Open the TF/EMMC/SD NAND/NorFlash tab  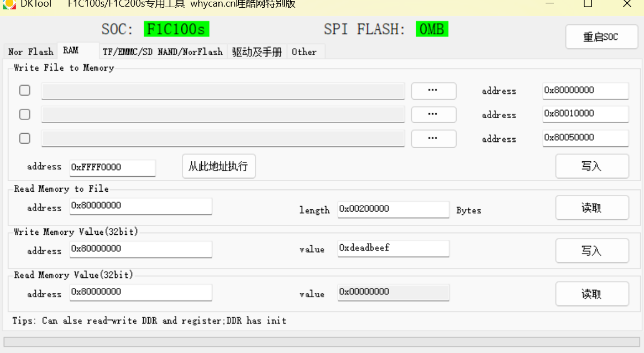coord(163,52)
